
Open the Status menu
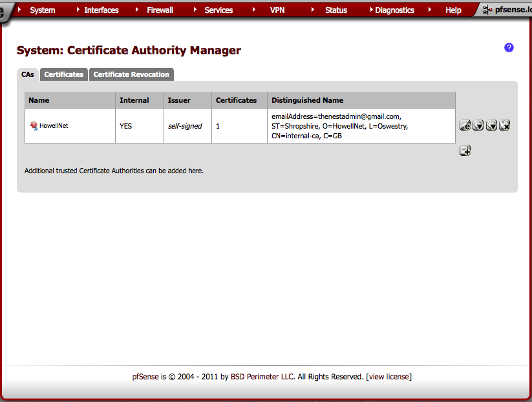335,10
